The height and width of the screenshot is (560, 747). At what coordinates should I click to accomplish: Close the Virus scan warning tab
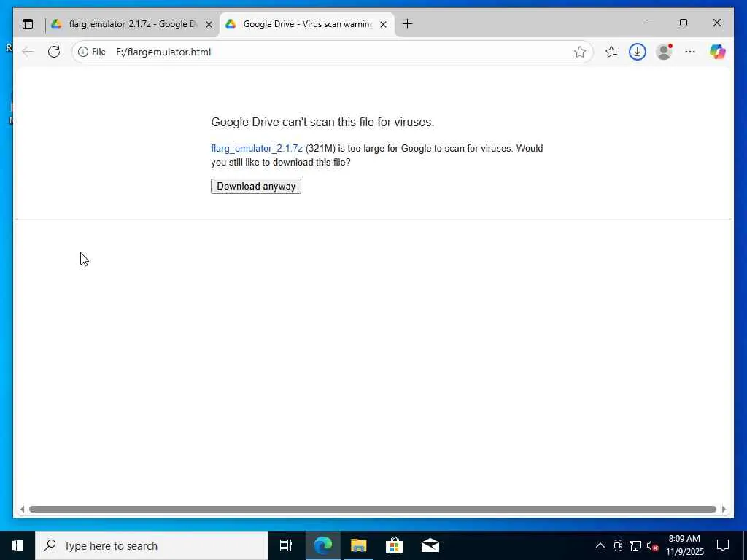383,24
